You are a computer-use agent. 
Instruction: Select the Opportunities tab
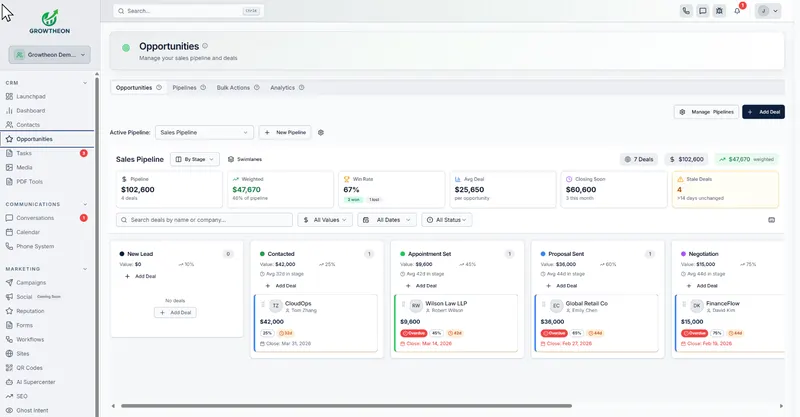tap(138, 88)
